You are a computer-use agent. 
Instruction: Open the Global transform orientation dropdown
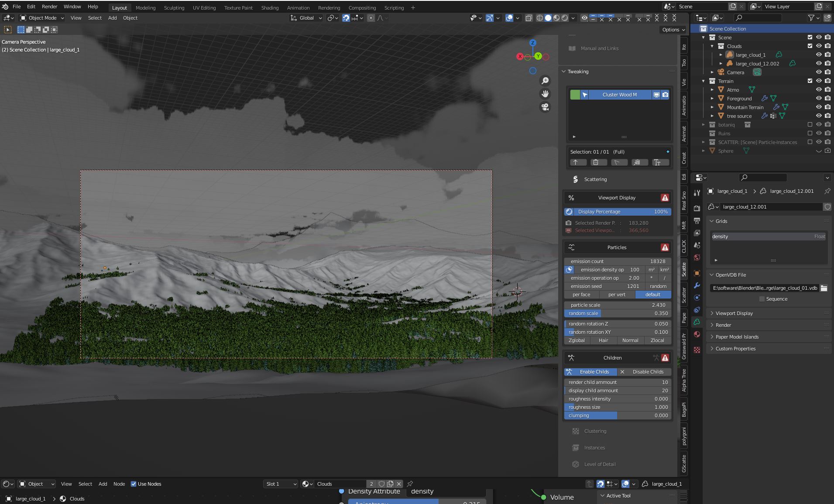[x=306, y=18]
